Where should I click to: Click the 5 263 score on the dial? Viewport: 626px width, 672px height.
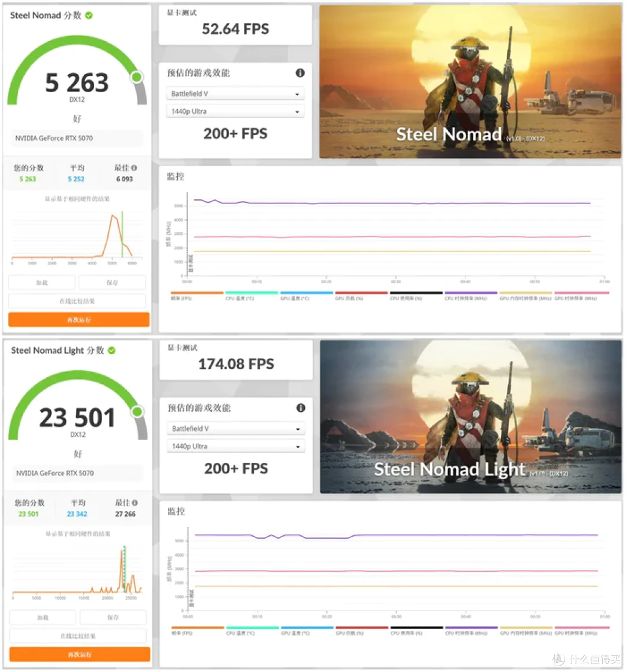[77, 83]
